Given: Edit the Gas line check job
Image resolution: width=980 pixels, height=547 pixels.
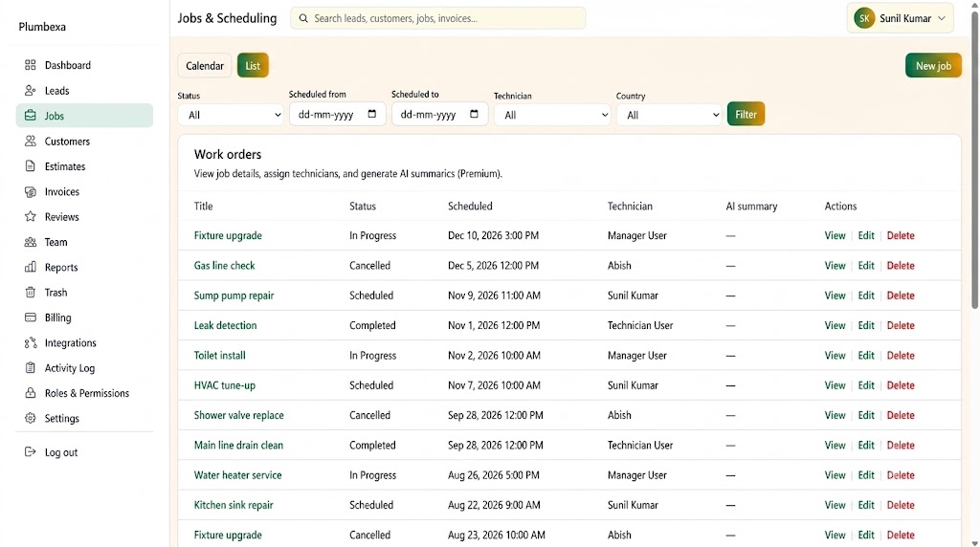Looking at the screenshot, I should coord(865,266).
